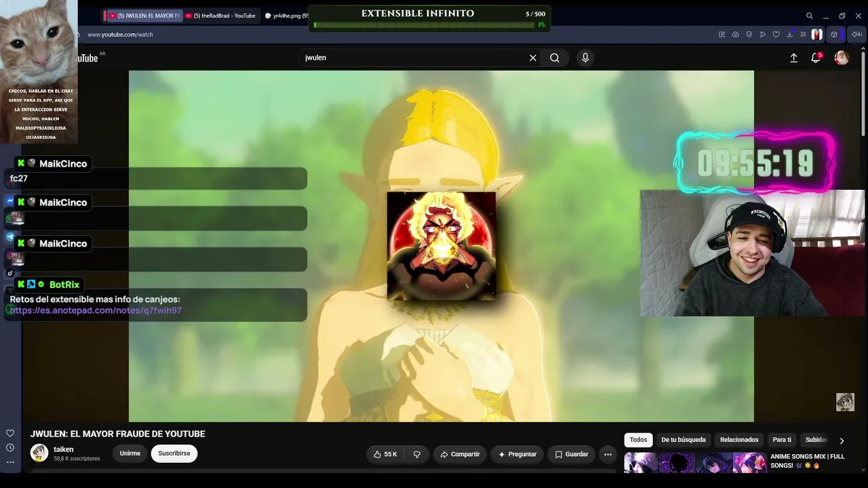Open the ANIME SONGS MIX video thumbnail
868x488 pixels.
click(x=695, y=463)
